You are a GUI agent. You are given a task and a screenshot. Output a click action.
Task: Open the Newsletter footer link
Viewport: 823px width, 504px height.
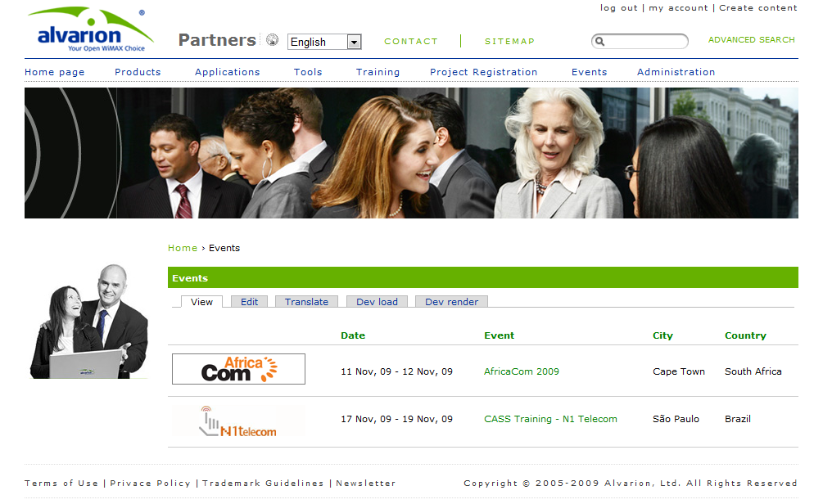pos(366,483)
